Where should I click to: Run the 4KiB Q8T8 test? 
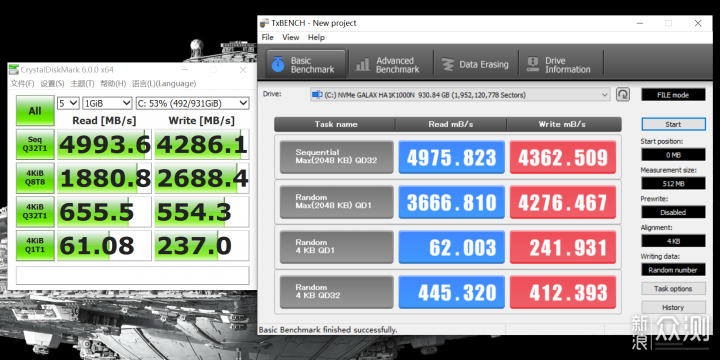coord(35,178)
